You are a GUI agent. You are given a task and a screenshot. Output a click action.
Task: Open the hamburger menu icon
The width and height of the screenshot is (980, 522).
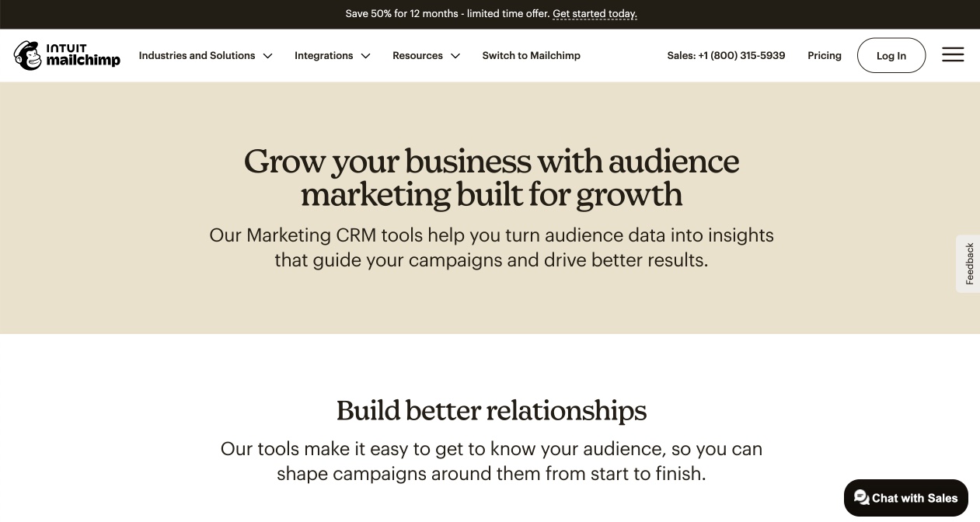[953, 54]
